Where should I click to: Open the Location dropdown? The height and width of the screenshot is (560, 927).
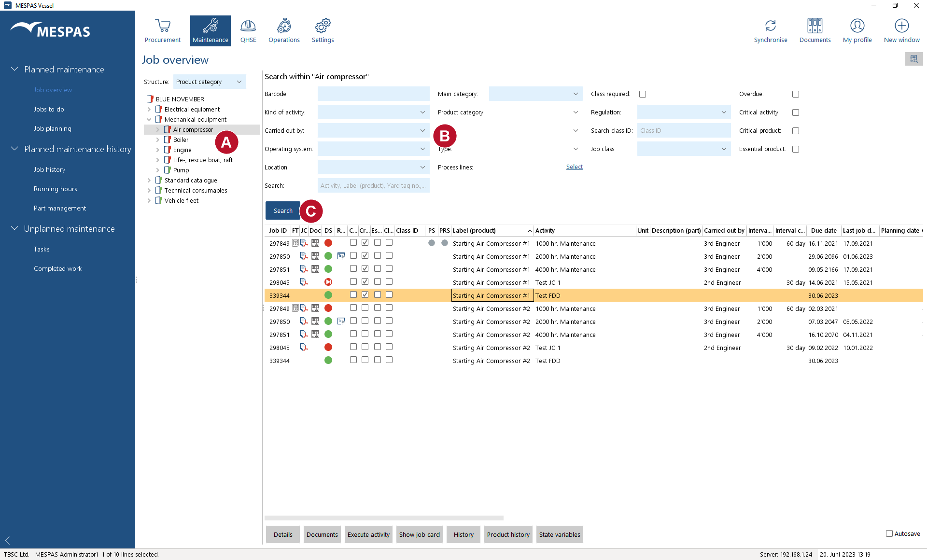click(x=373, y=167)
